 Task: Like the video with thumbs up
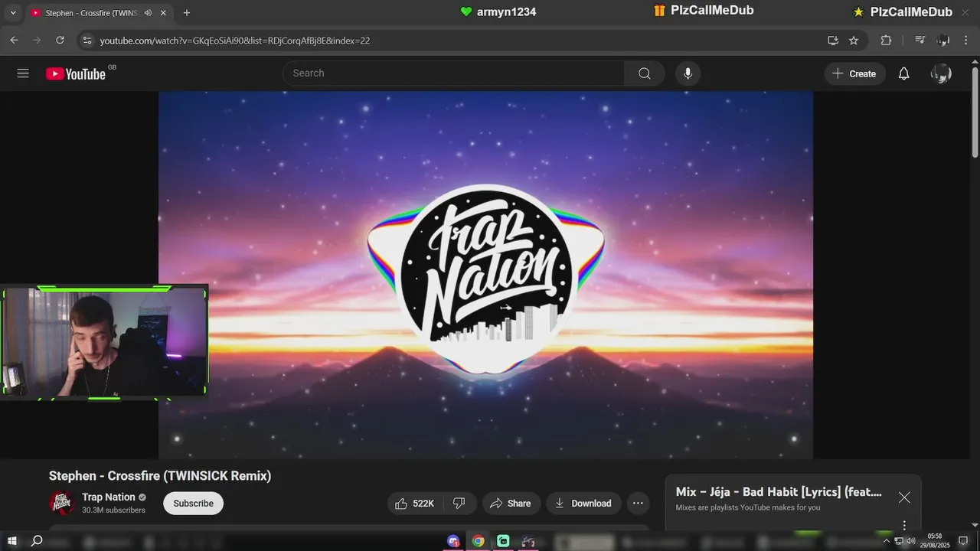point(413,503)
